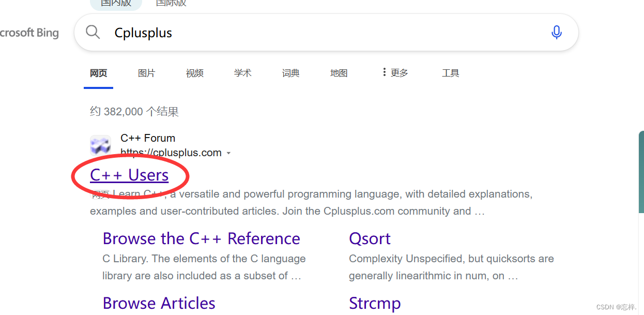Viewport: 644px width, 315px height.
Task: Open Browse the C++ Reference link
Action: point(201,238)
